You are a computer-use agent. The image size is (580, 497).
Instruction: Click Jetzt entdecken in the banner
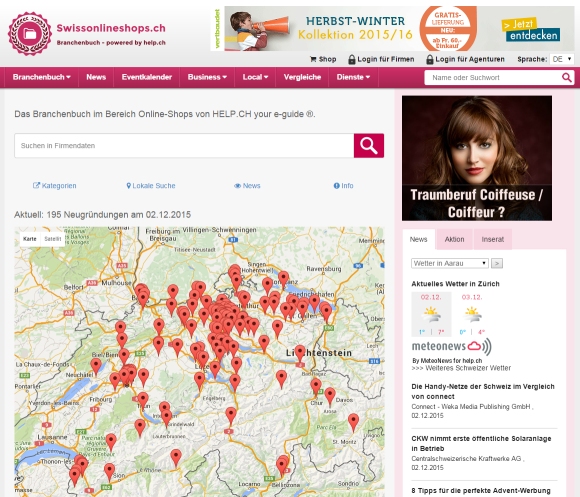coord(531,31)
